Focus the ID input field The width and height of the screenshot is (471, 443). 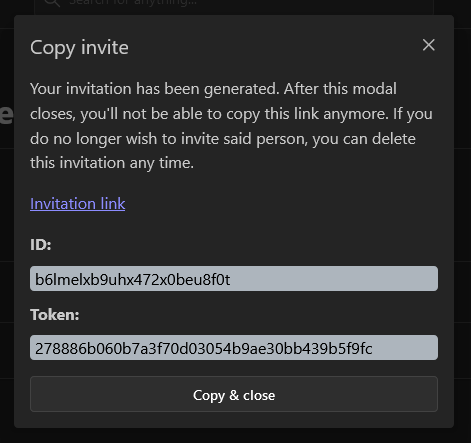234,279
